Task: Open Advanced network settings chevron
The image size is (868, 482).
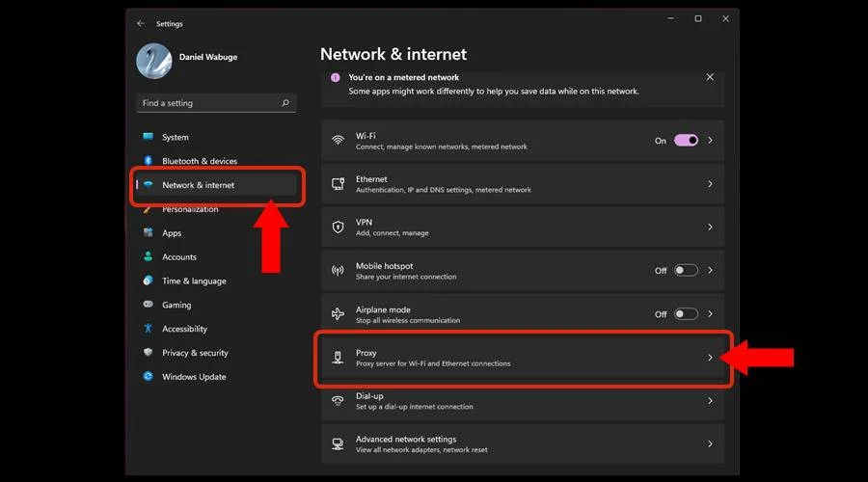Action: [710, 443]
